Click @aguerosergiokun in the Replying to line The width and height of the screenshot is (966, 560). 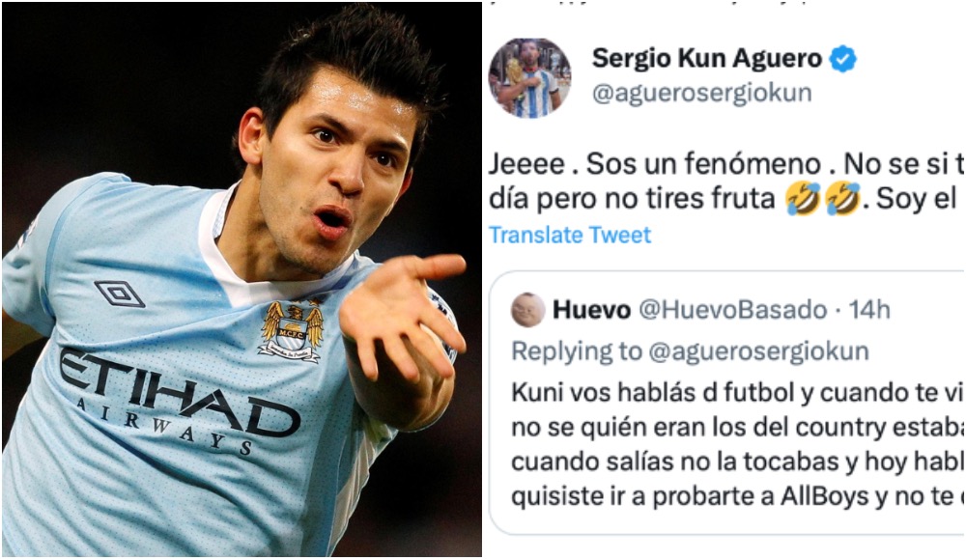coord(758,351)
